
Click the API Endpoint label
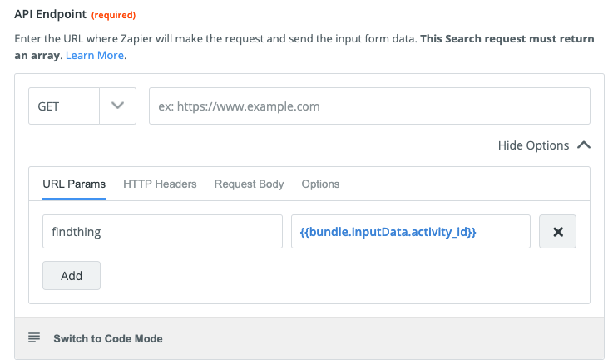coord(51,15)
